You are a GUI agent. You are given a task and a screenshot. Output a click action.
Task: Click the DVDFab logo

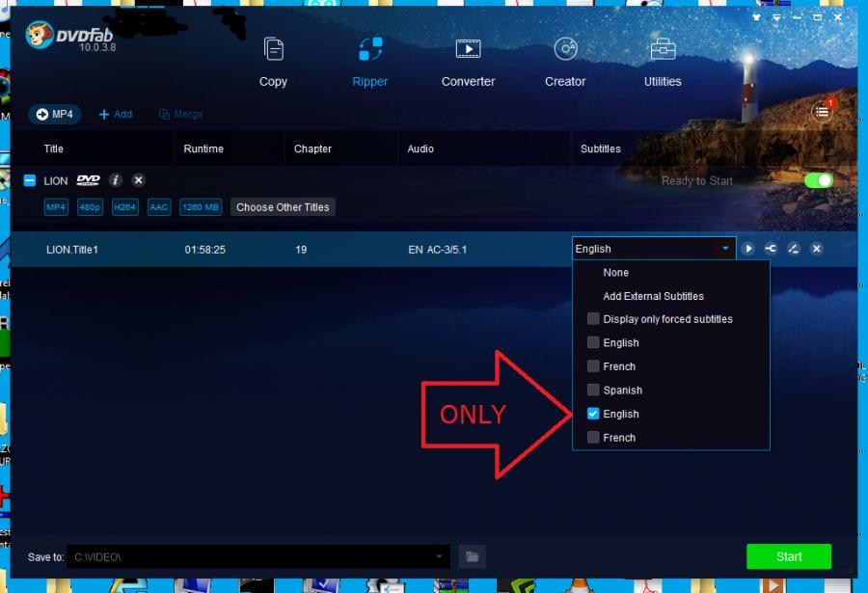[x=69, y=36]
